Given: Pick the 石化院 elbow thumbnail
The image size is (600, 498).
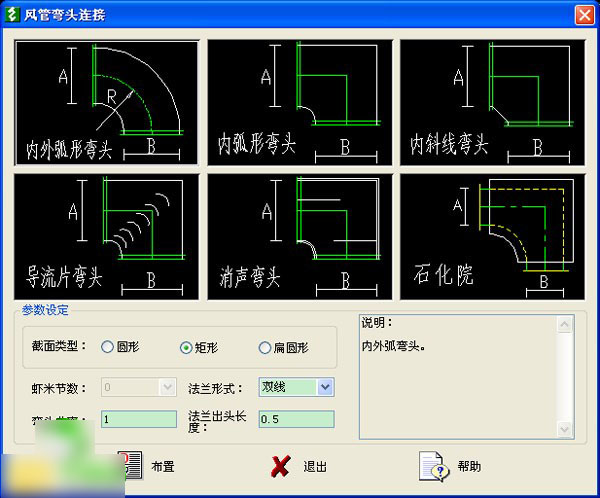Looking at the screenshot, I should pos(492,237).
